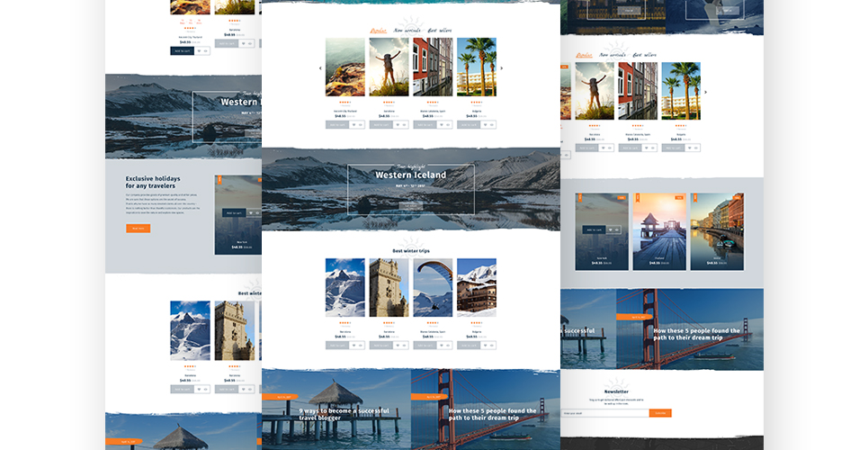Open 'How these 5 people' post, center mockup
Screen dimensions: 868x450
pos(492,414)
